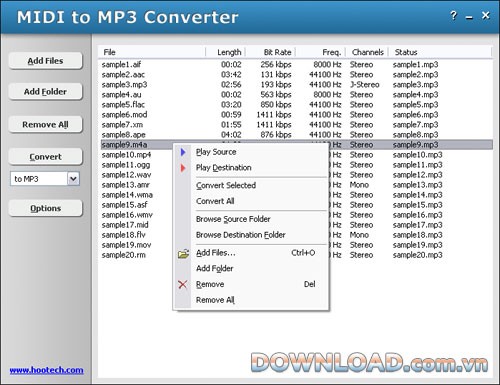The height and width of the screenshot is (385, 500).
Task: Click the 876 kbps bit rate cell
Action: 276,134
